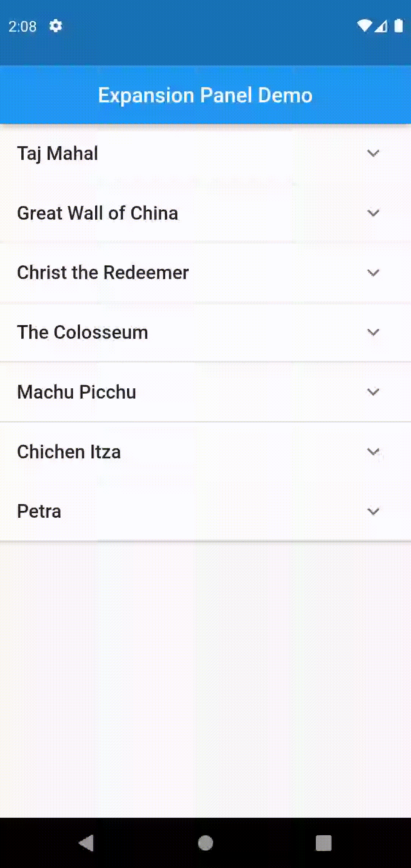
Task: Tap the Petra panel label
Action: (39, 511)
